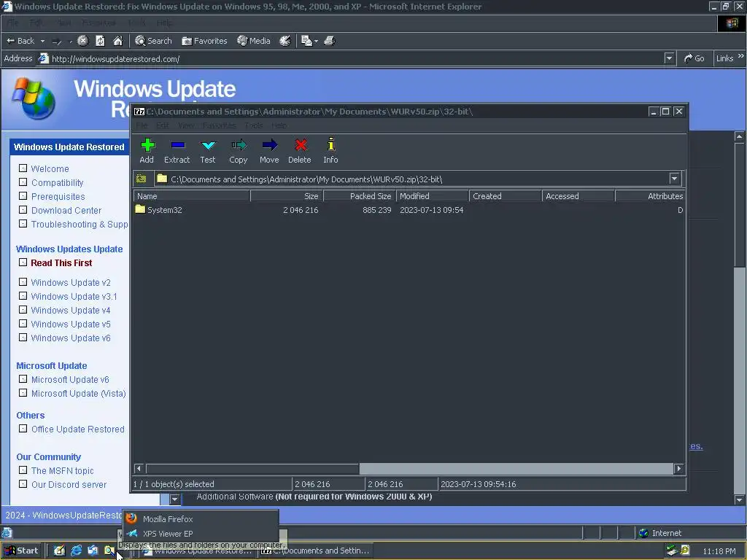Open the Edit icon dropdown arrow in IE
Image resolution: width=747 pixels, height=560 pixels.
coord(316,42)
